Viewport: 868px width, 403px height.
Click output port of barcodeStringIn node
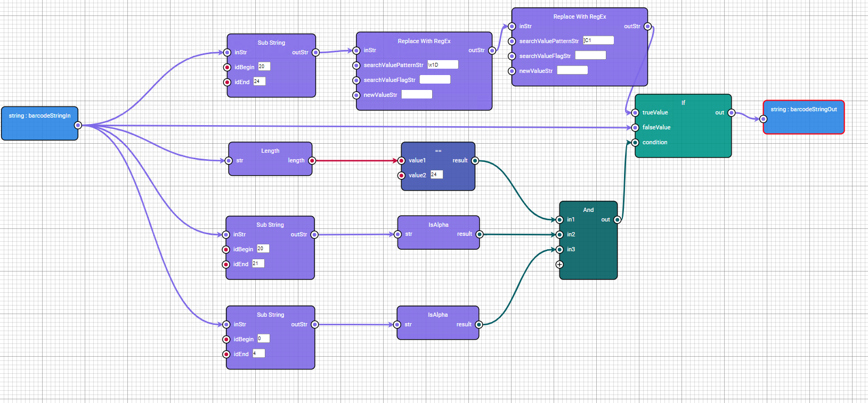[78, 126]
